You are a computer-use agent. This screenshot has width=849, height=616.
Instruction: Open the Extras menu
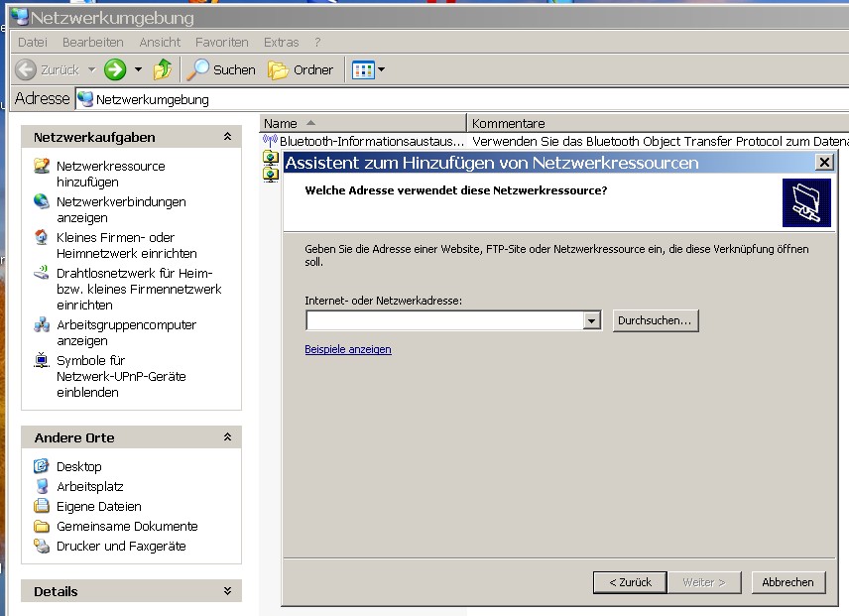(281, 43)
